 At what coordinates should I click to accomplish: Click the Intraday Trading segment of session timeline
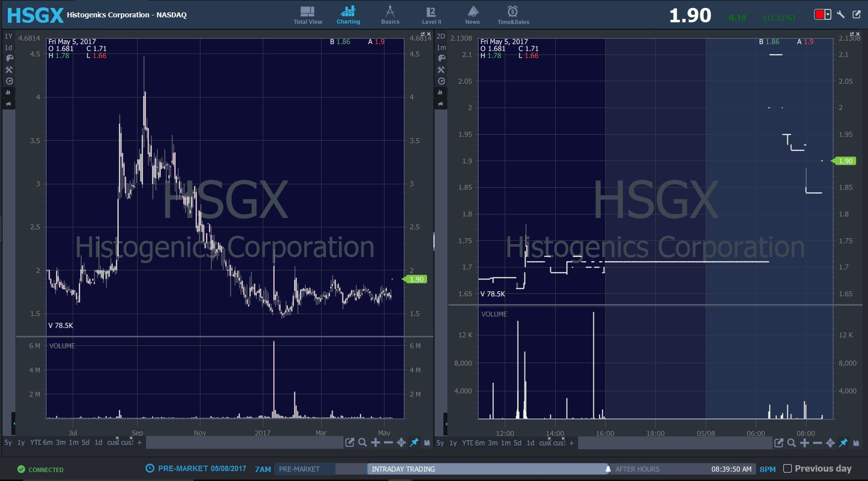click(x=487, y=469)
